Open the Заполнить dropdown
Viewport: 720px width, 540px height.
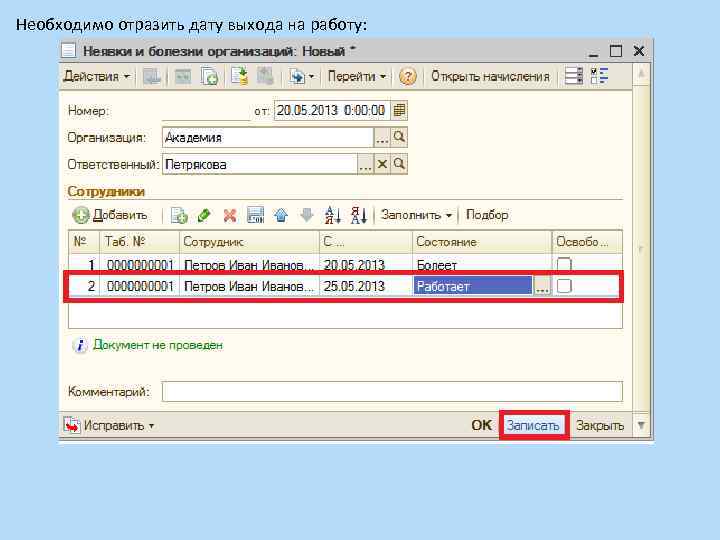416,215
